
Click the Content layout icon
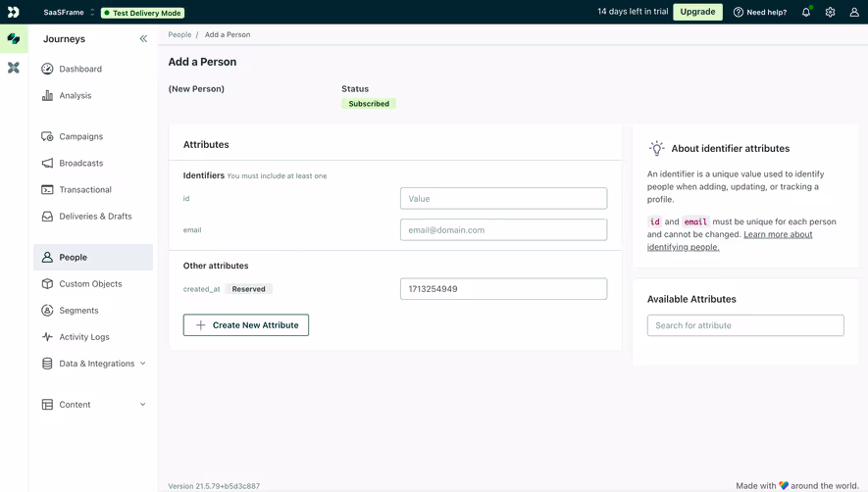click(48, 404)
